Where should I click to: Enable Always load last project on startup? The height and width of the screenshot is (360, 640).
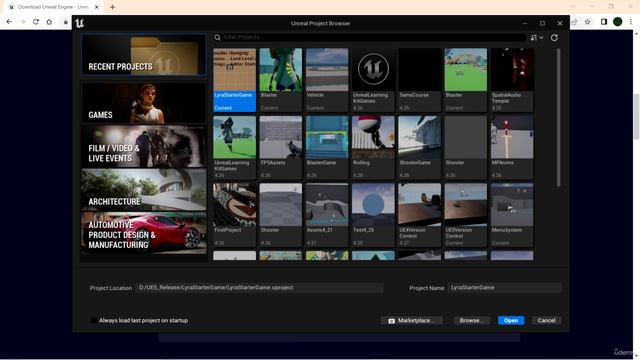coord(94,320)
